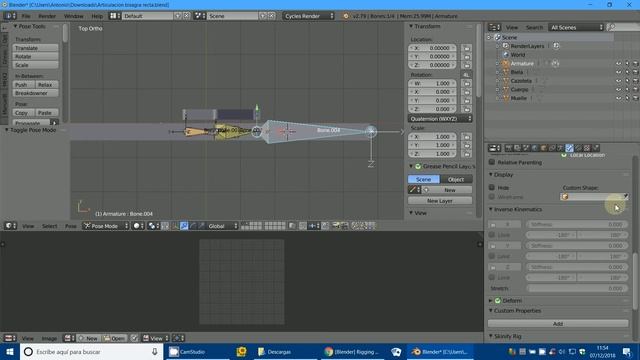Image resolution: width=640 pixels, height=360 pixels.
Task: Open the World properties tab
Action: [535, 148]
